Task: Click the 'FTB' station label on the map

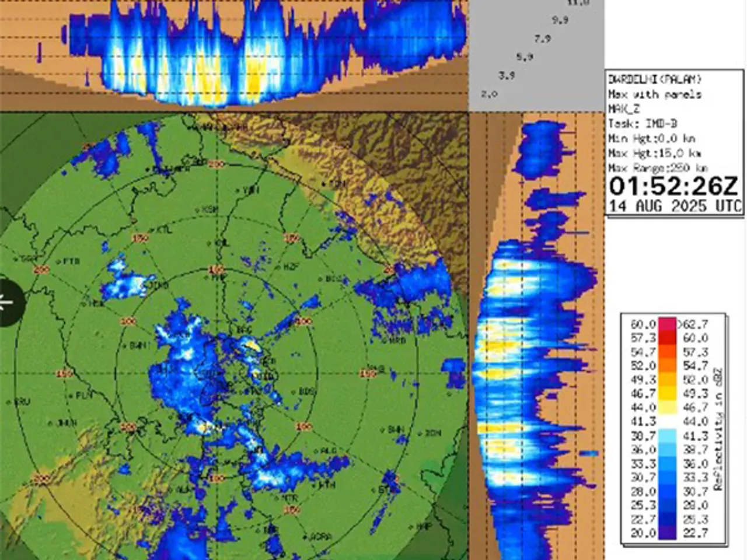Action: [x=71, y=261]
